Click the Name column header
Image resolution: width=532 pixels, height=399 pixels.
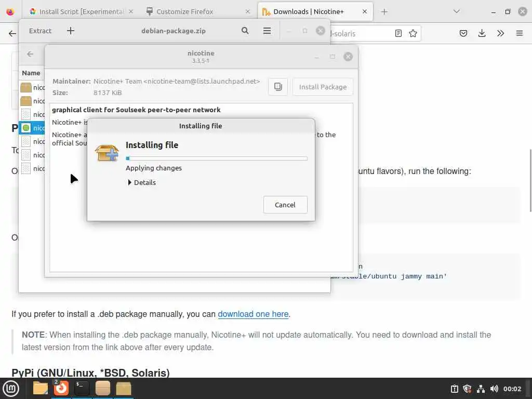tap(31, 73)
